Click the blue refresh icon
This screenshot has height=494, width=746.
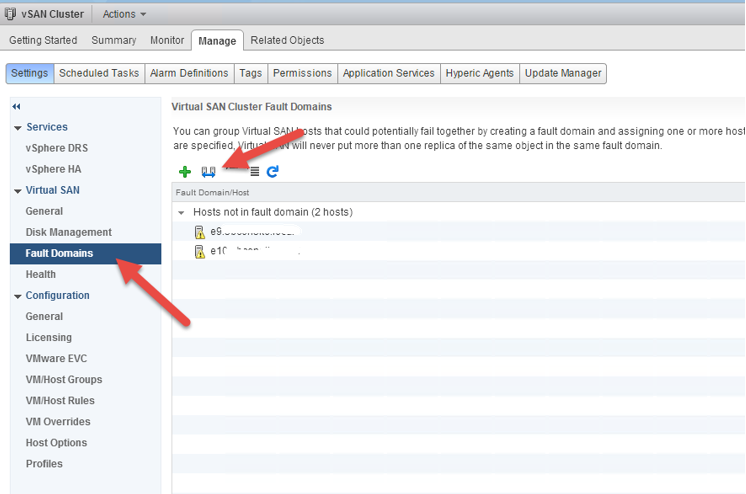point(273,171)
